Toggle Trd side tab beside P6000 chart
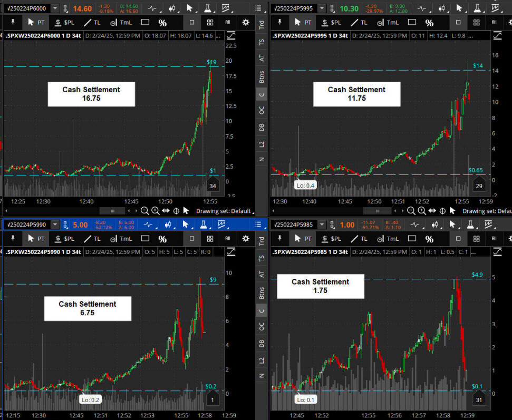This screenshot has height=420, width=512. tap(261, 24)
